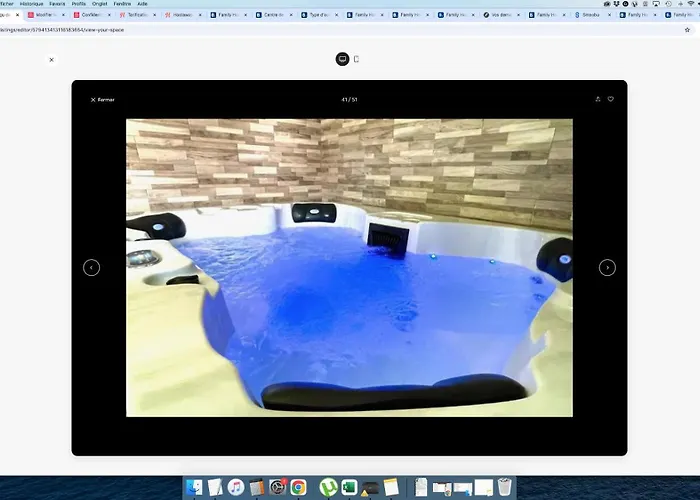
Task: Switch to desktop preview mode icon
Action: point(342,59)
